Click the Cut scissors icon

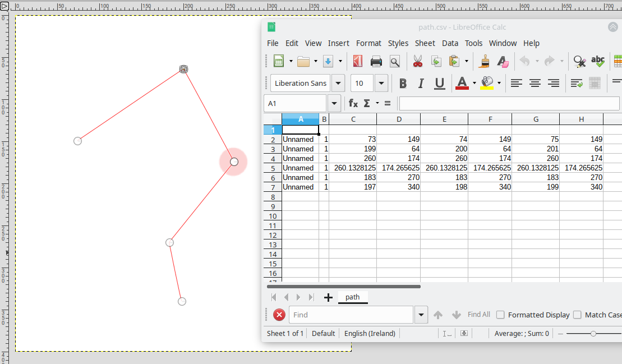[418, 61]
